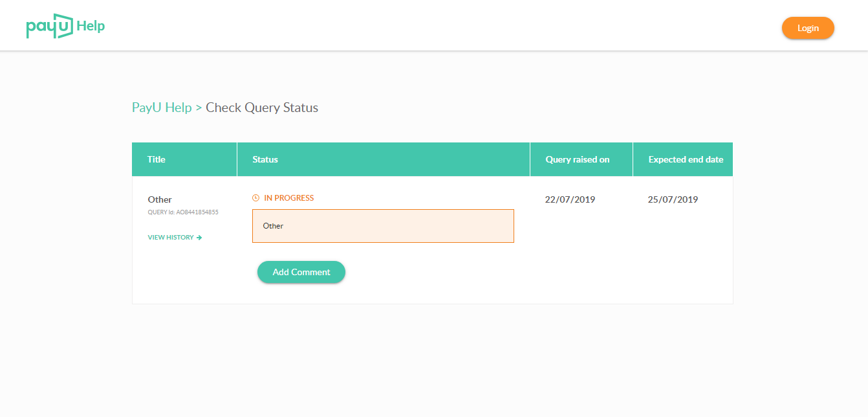Select the Status column header

265,159
